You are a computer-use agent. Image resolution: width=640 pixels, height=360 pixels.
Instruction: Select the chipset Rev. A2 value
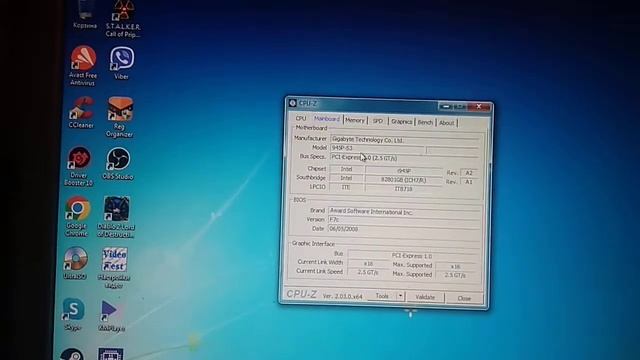click(x=469, y=173)
